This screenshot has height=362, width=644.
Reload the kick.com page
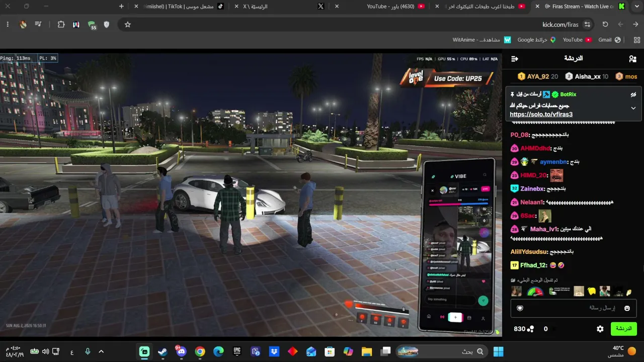pos(605,25)
